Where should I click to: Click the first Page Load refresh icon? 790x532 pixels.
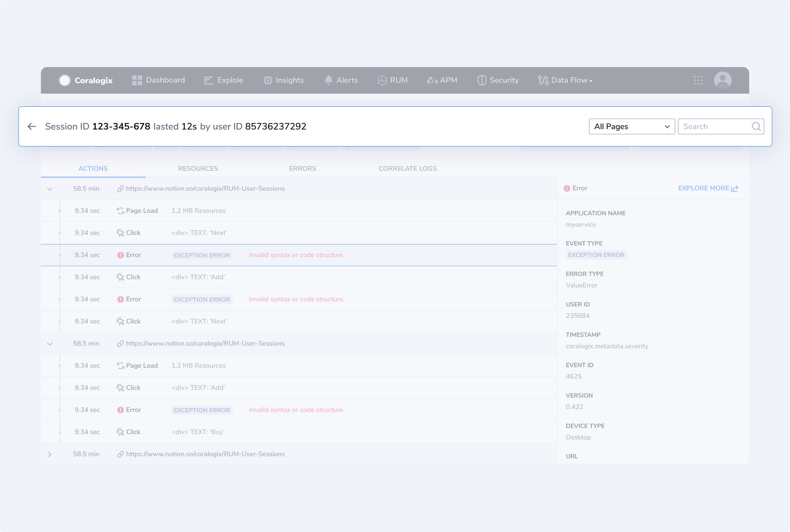[120, 210]
